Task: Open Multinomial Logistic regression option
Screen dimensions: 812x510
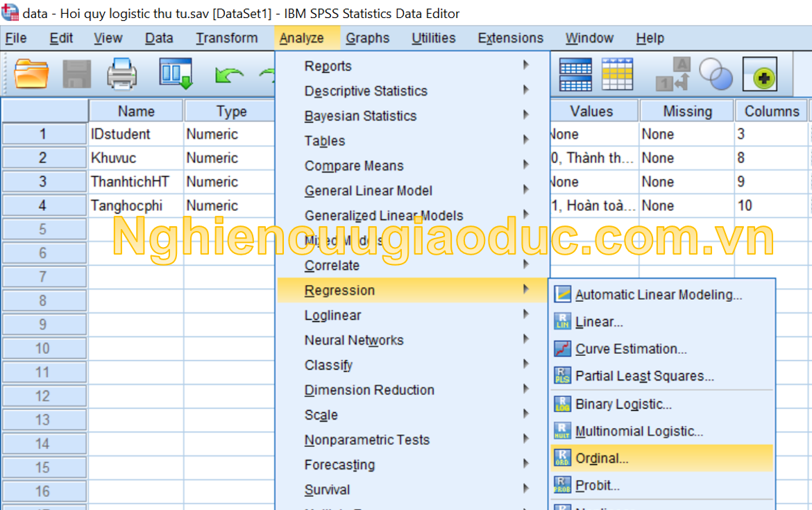Action: tap(638, 431)
